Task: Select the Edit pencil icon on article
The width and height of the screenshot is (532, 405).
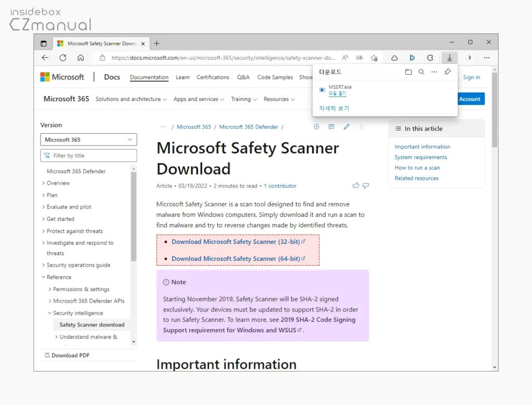Action: click(347, 126)
